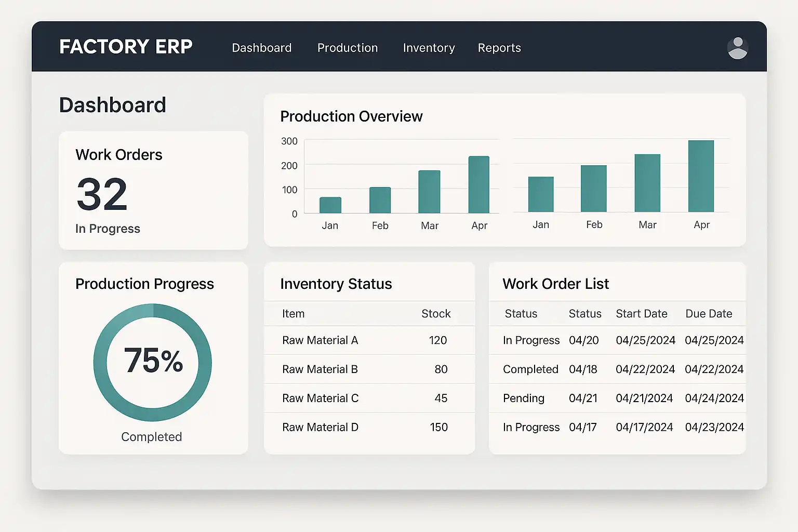The width and height of the screenshot is (798, 532).
Task: Click the FACTORY ERP logo
Action: coord(126,47)
